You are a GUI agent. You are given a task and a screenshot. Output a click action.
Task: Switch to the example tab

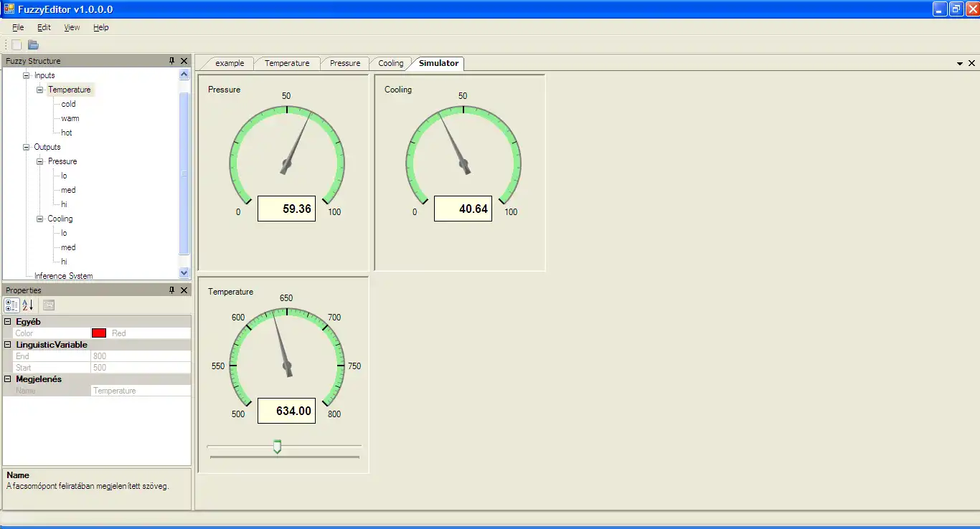click(x=230, y=63)
